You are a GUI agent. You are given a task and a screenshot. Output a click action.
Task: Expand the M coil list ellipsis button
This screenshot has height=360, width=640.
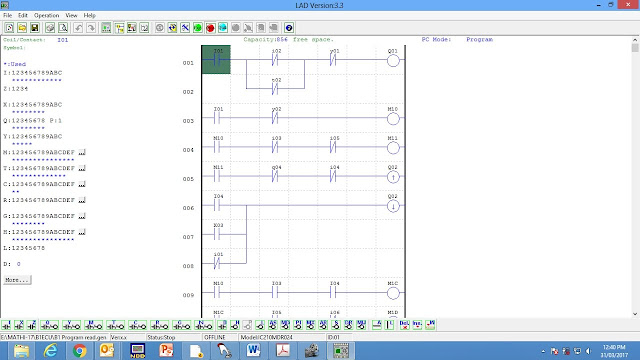pyautogui.click(x=82, y=152)
